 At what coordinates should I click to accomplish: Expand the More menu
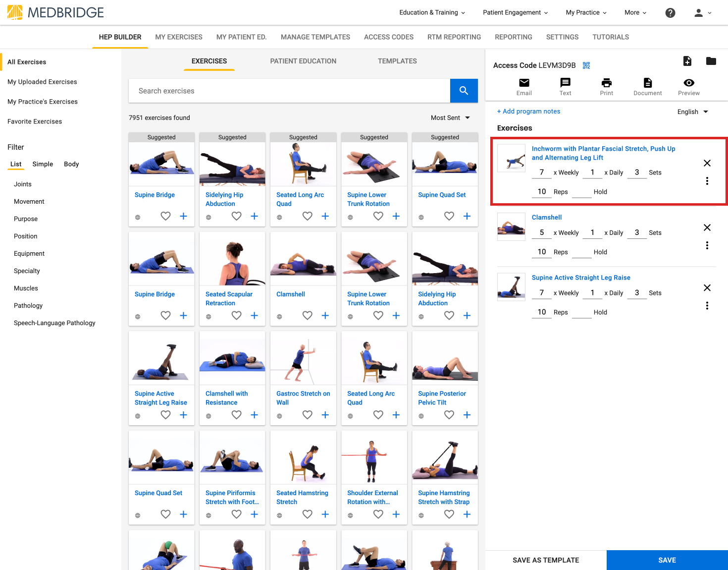coord(635,12)
